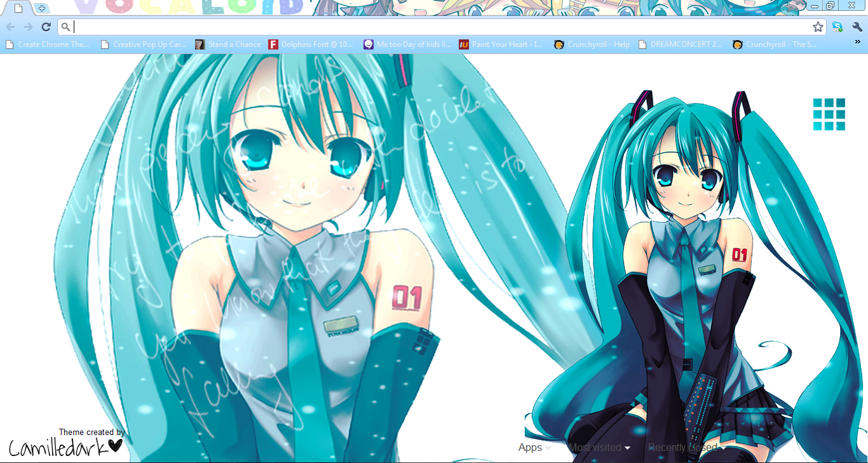
Task: Expand the Apps section menu
Action: [x=534, y=448]
